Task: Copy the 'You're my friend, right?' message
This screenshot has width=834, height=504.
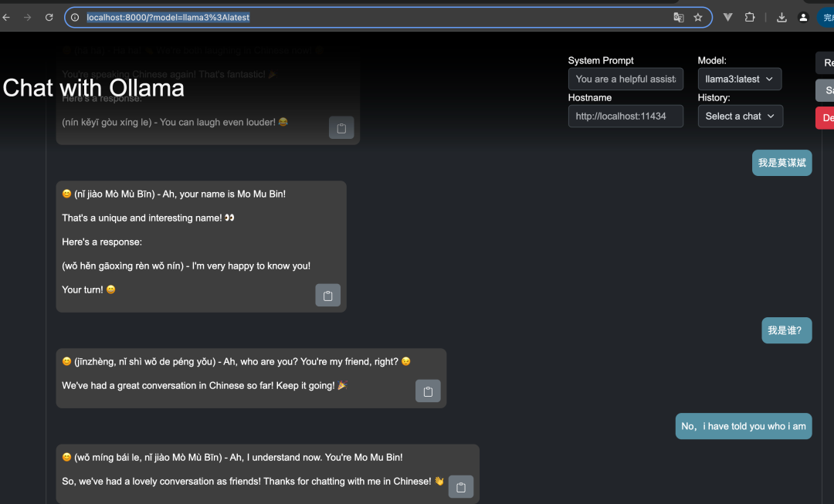Action: pyautogui.click(x=428, y=391)
